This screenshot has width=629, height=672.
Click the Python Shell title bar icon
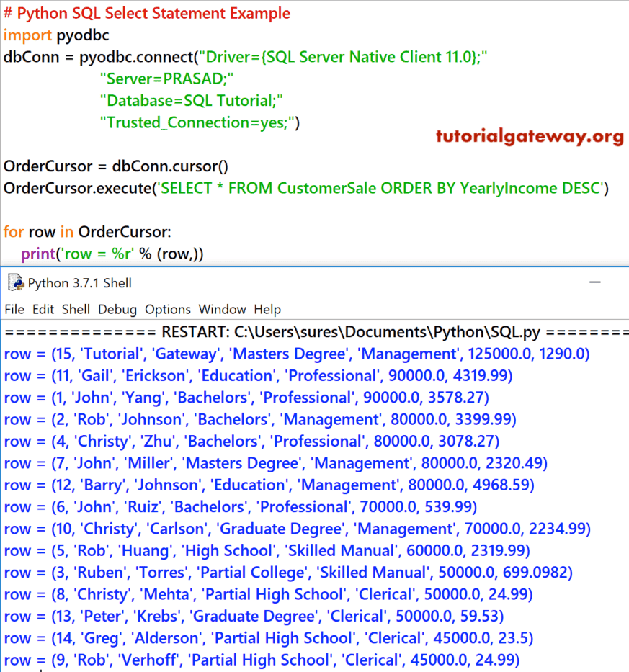(16, 283)
